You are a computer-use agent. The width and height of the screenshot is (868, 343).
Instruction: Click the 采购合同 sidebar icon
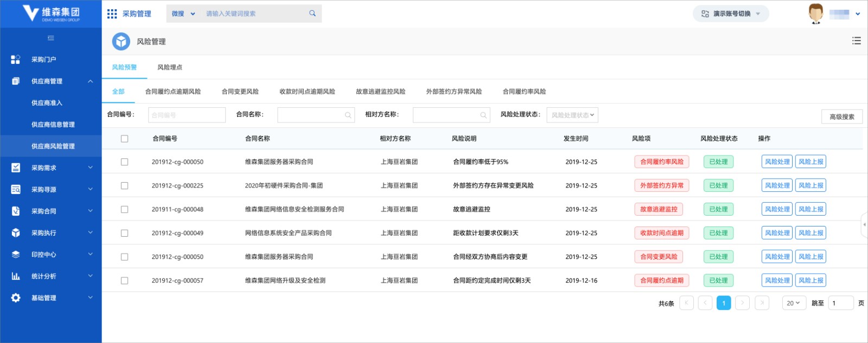click(16, 211)
